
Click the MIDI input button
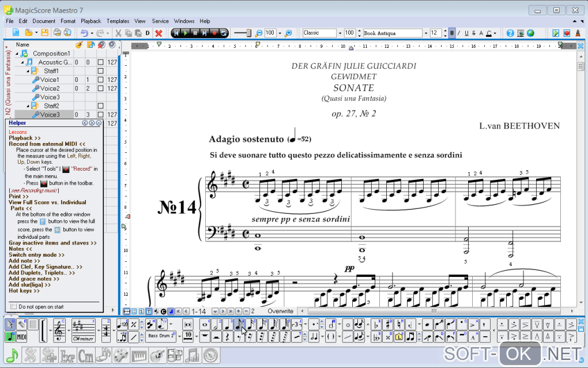(22, 336)
